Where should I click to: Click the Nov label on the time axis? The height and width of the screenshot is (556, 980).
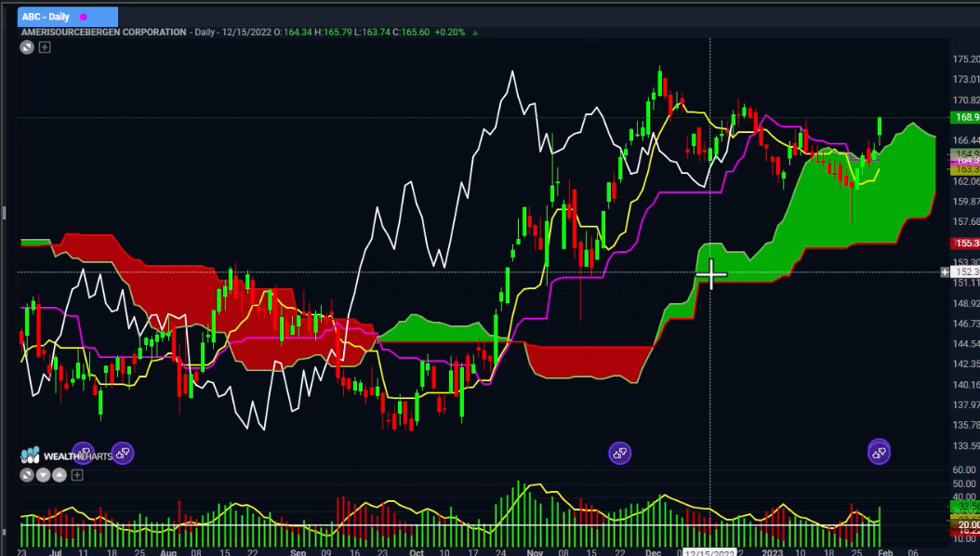click(x=535, y=552)
